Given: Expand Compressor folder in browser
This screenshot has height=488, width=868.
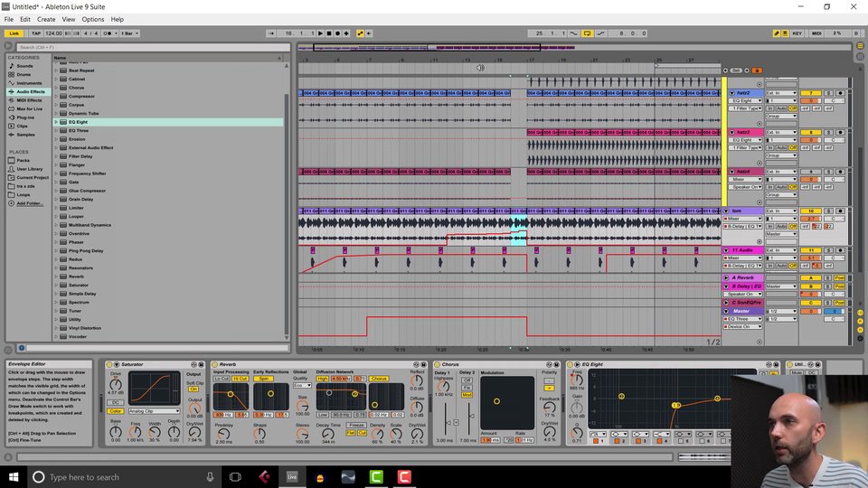Looking at the screenshot, I should click(x=56, y=97).
